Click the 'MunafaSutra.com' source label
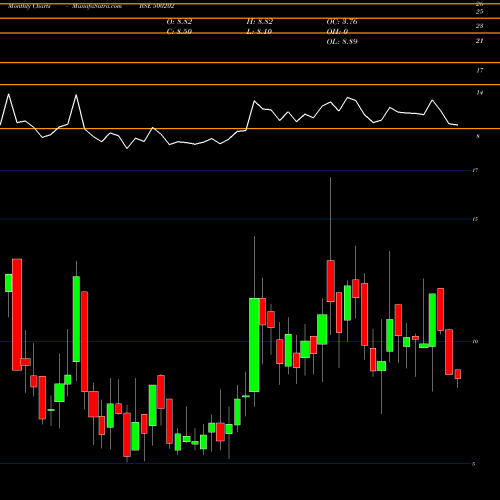 (97, 6)
